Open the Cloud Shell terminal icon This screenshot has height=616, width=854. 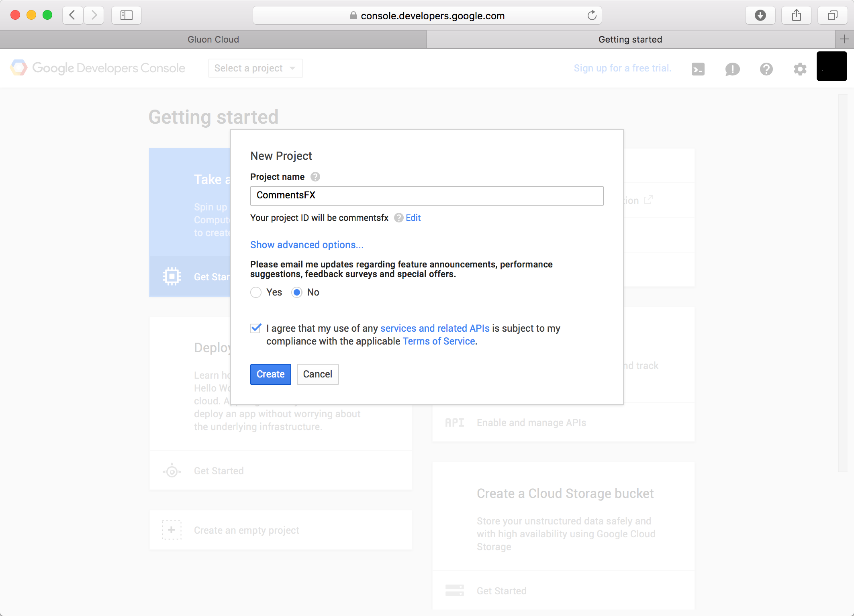(698, 69)
